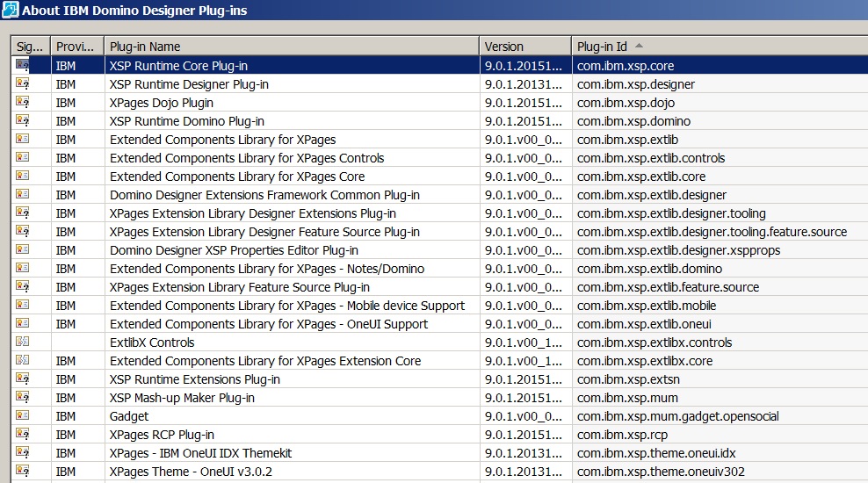
Task: Click signature icon for com.ibm.xsp.extlib row
Action: tap(22, 139)
